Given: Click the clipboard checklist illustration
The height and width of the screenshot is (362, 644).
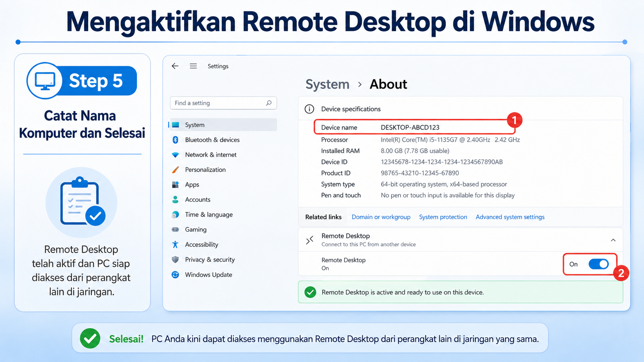Looking at the screenshot, I should (82, 202).
